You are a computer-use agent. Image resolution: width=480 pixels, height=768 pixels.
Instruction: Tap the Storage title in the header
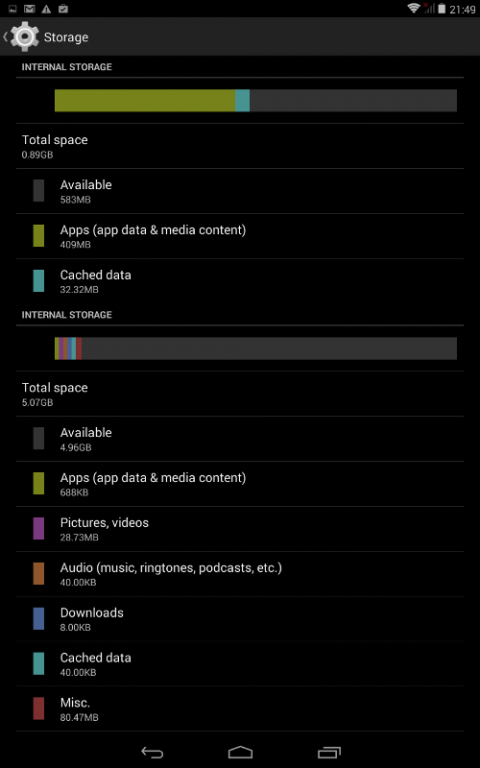pyautogui.click(x=66, y=37)
